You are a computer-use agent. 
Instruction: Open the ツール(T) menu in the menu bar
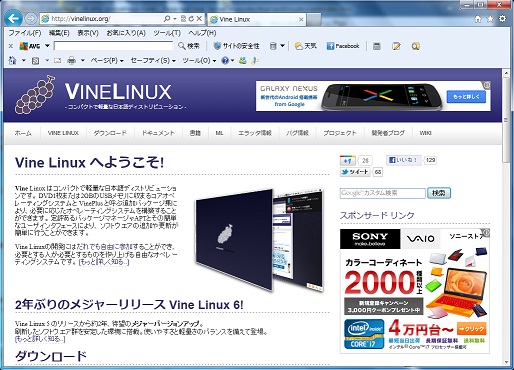(x=167, y=33)
